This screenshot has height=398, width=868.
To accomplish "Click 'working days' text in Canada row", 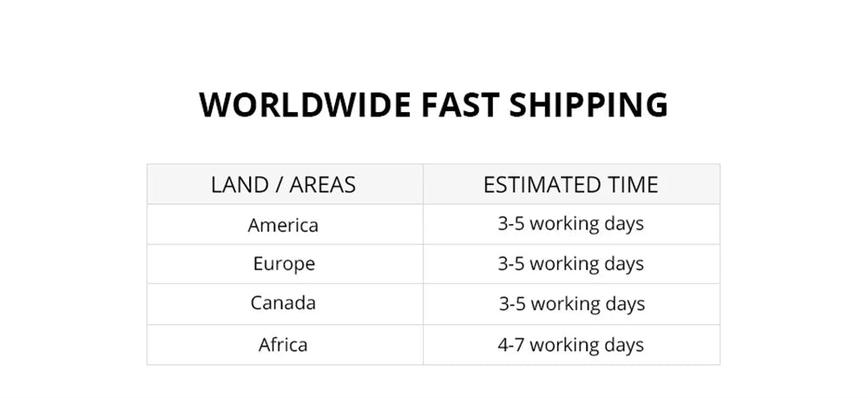I will [588, 304].
